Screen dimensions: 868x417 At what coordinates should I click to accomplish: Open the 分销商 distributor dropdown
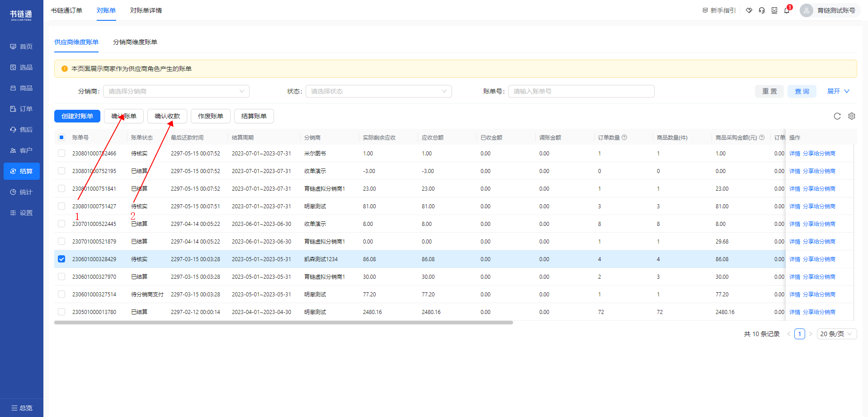pyautogui.click(x=176, y=91)
